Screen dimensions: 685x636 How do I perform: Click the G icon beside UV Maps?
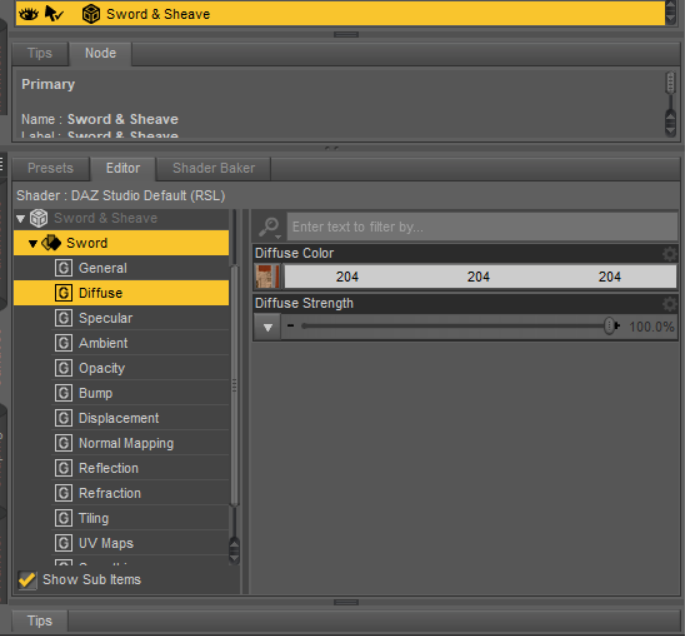pyautogui.click(x=64, y=543)
